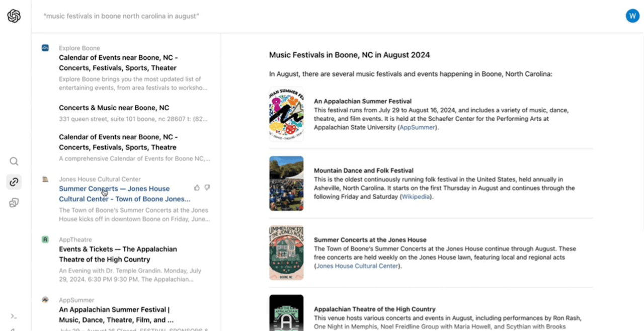Open Concerts & Music near Boone result
This screenshot has height=331, width=644.
(x=114, y=108)
